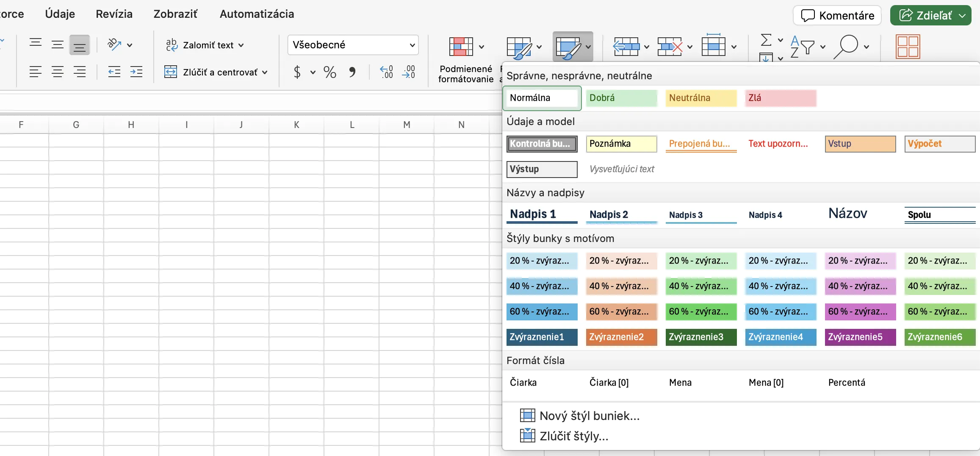Image resolution: width=980 pixels, height=456 pixels.
Task: Increase the indent of cell contents
Action: pos(136,72)
